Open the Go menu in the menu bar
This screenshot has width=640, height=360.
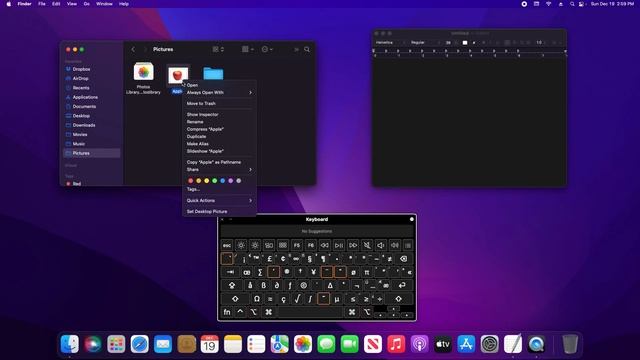[87, 4]
